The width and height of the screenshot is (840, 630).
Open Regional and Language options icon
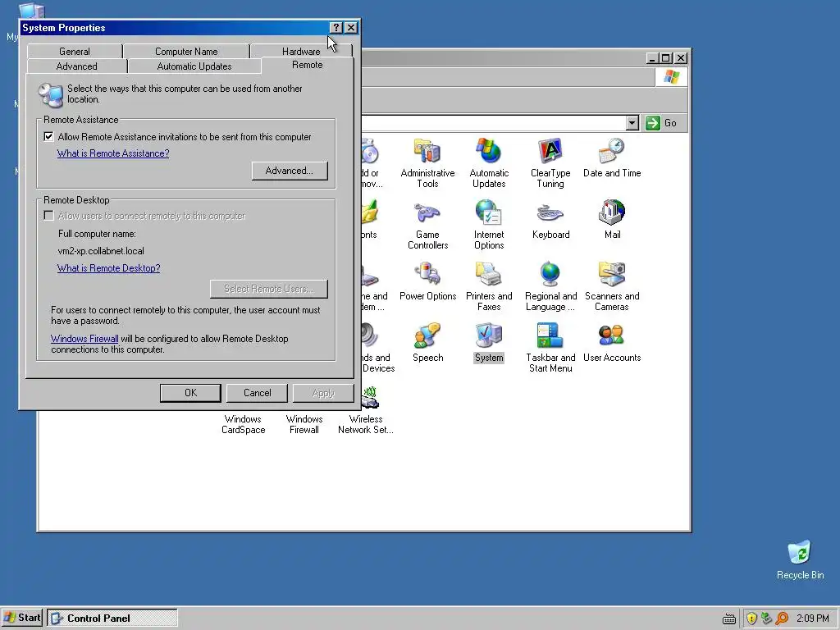[x=550, y=286]
